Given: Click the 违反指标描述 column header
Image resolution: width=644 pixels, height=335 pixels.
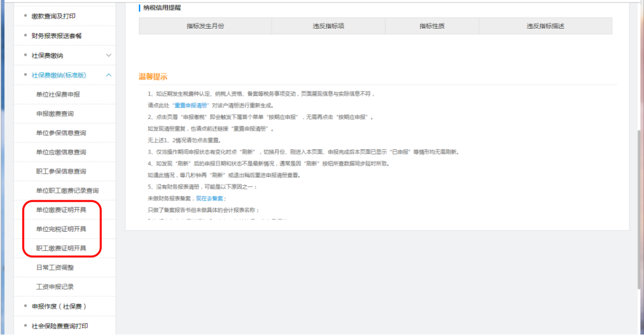Looking at the screenshot, I should pyautogui.click(x=546, y=26).
